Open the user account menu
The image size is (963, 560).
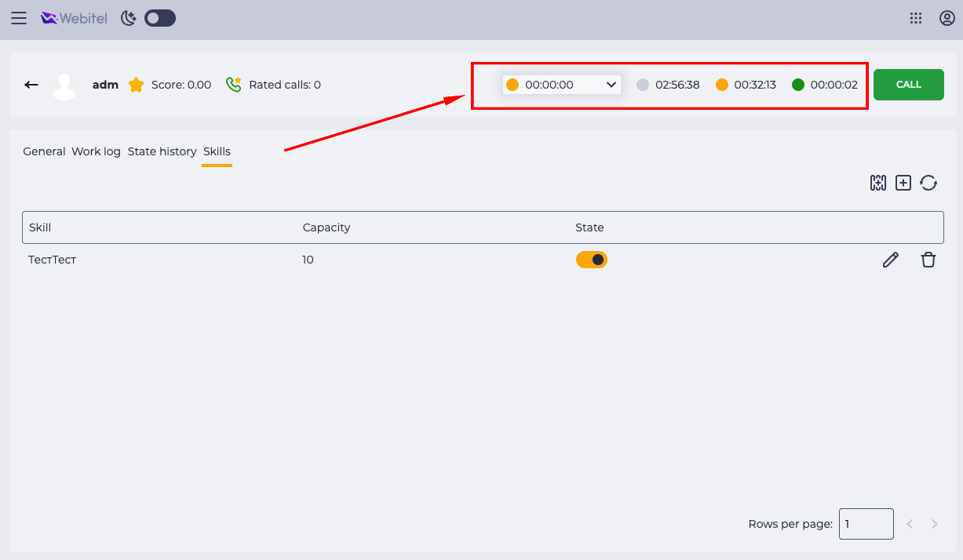click(947, 18)
